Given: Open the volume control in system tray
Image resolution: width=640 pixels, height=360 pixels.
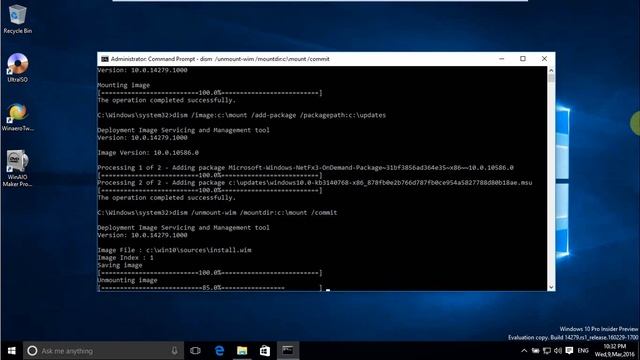Looking at the screenshot, I should click(x=558, y=351).
